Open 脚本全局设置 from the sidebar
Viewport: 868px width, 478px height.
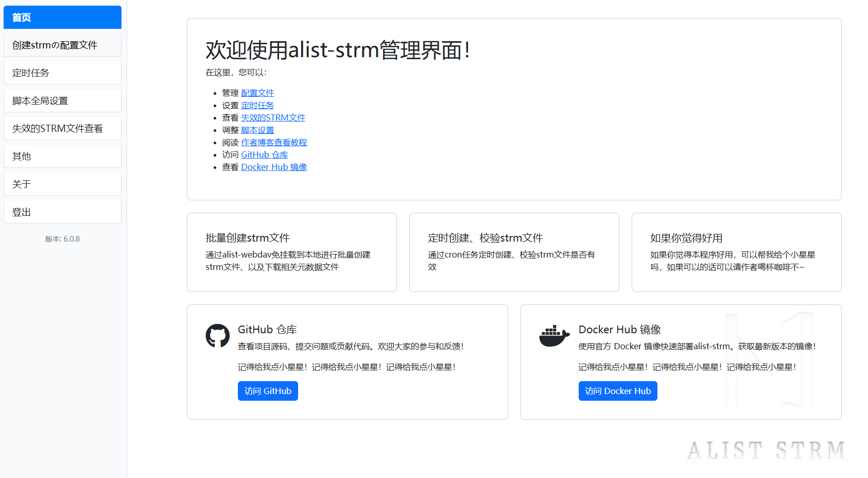point(62,101)
